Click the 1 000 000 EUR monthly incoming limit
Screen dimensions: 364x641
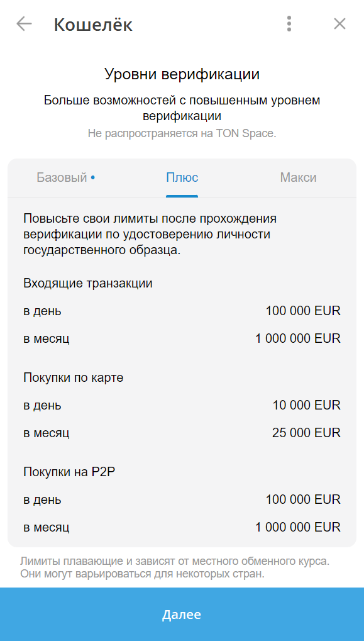click(x=298, y=338)
